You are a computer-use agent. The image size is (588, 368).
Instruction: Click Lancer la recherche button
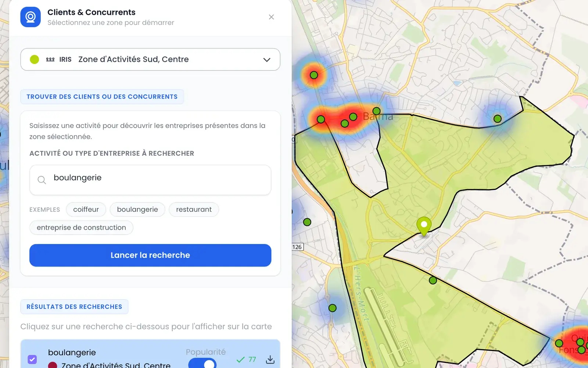click(x=150, y=255)
